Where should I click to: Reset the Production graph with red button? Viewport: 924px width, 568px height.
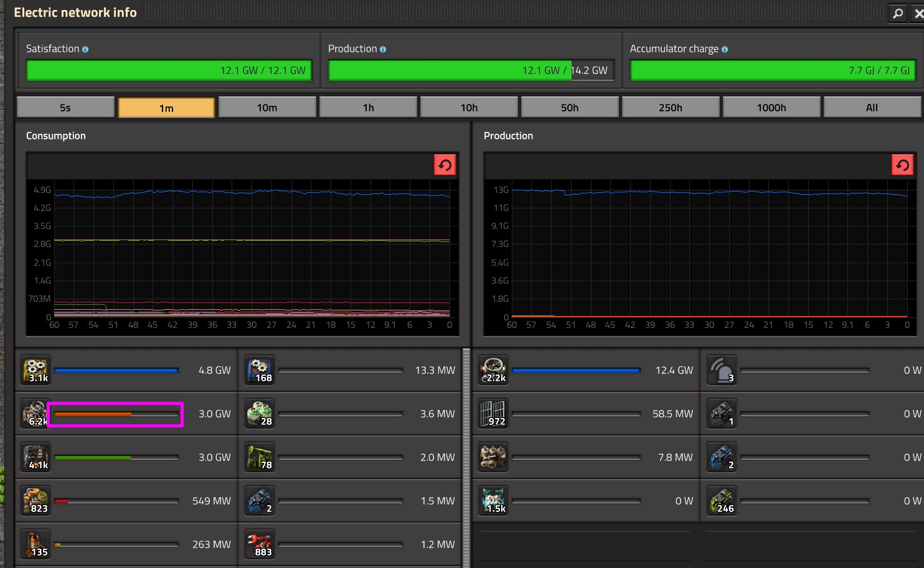(x=902, y=165)
